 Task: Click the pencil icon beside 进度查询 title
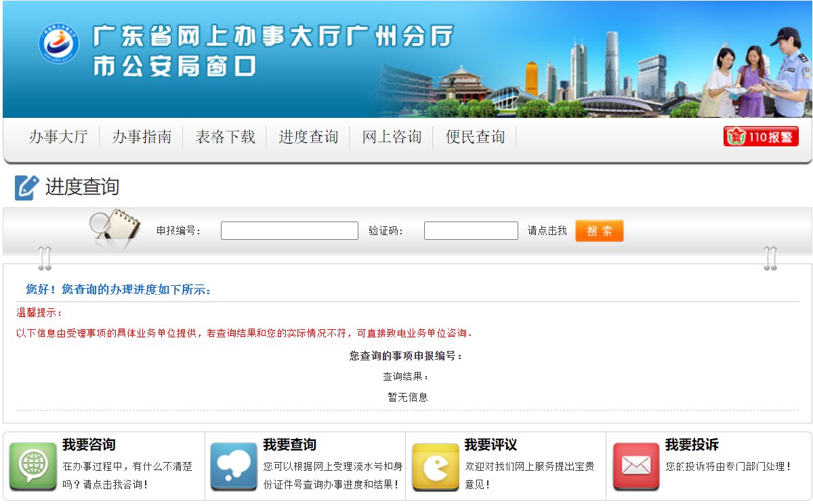(x=26, y=188)
